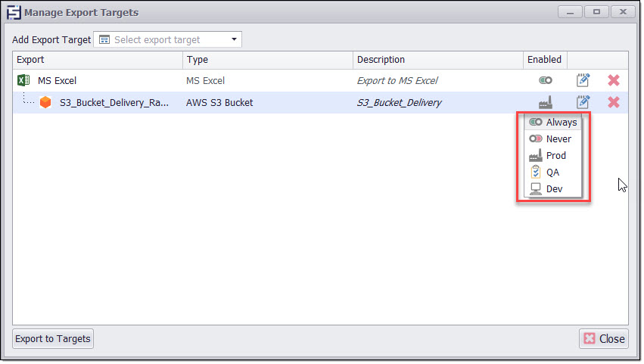This screenshot has height=364, width=644.
Task: Click the MS Excel green icon
Action: 23,80
